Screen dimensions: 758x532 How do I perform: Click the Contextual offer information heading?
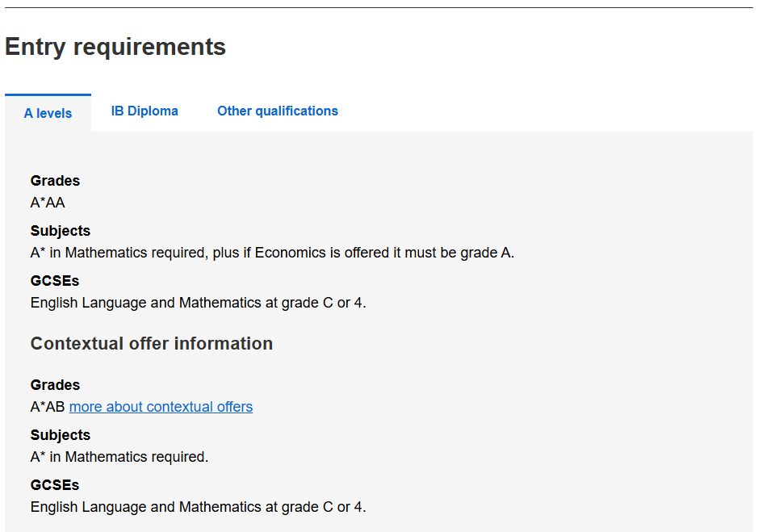coord(152,344)
